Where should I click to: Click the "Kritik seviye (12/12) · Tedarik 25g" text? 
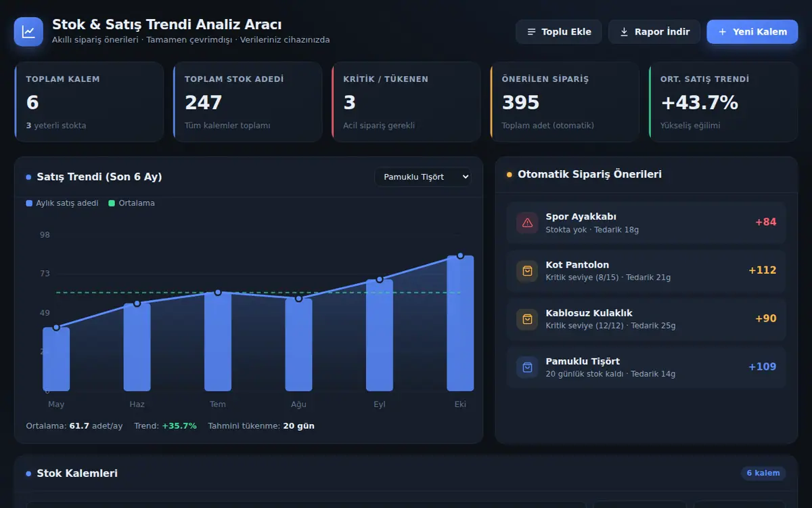610,326
